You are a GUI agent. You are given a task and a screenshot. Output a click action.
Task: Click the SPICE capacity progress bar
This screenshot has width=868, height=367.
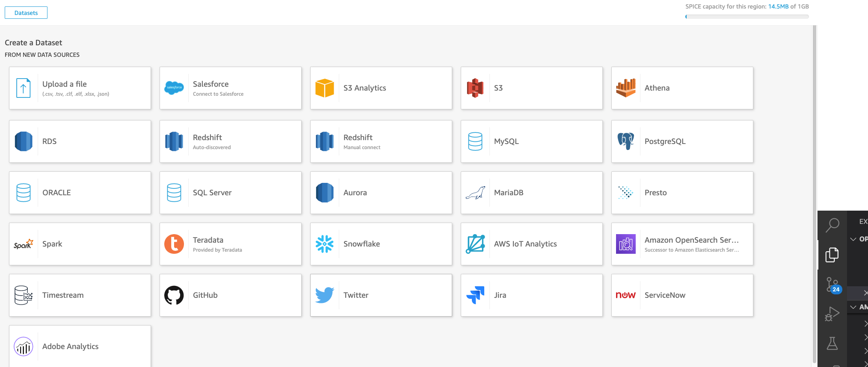tap(747, 17)
